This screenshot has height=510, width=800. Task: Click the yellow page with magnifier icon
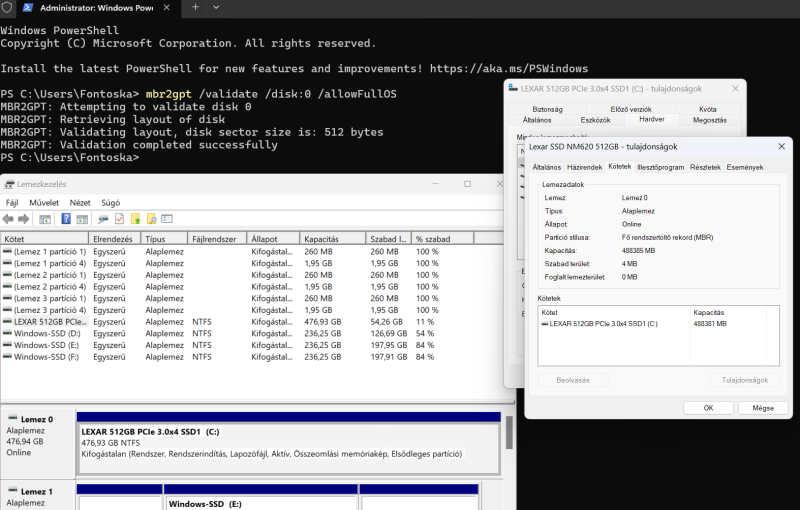[152, 219]
